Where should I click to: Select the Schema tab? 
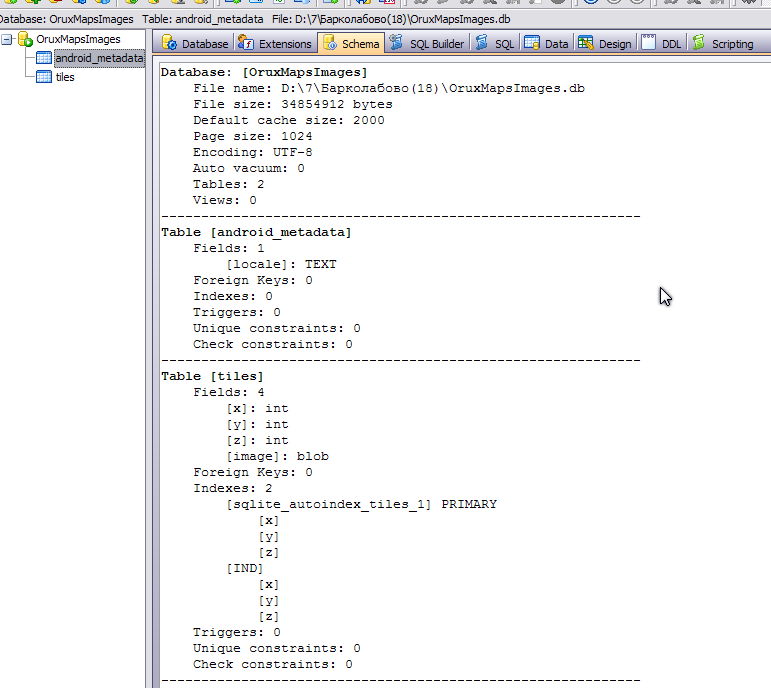[351, 43]
